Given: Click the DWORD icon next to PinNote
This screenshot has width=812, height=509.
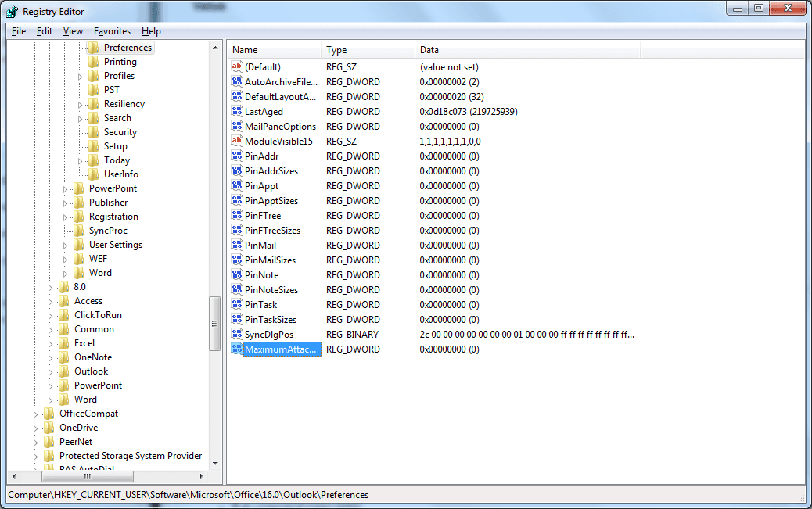Looking at the screenshot, I should click(x=237, y=274).
